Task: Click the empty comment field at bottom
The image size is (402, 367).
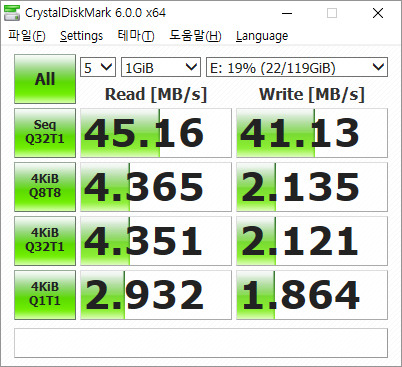Action: click(x=201, y=343)
